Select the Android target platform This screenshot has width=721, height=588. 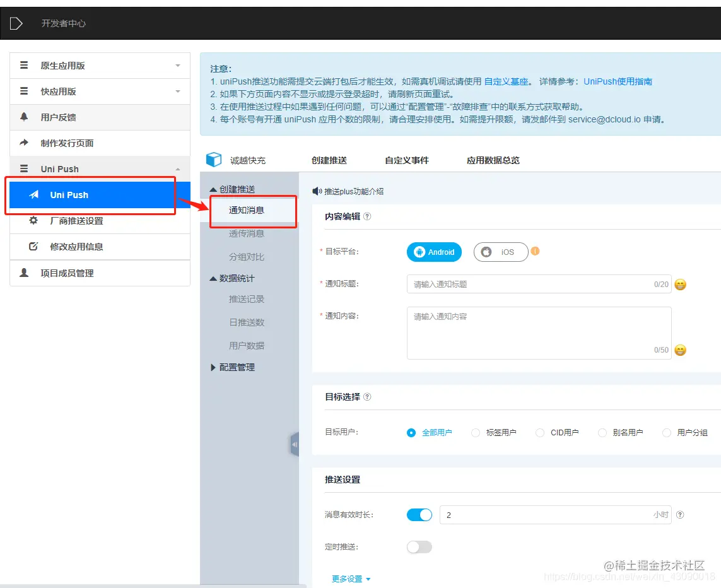tap(434, 252)
